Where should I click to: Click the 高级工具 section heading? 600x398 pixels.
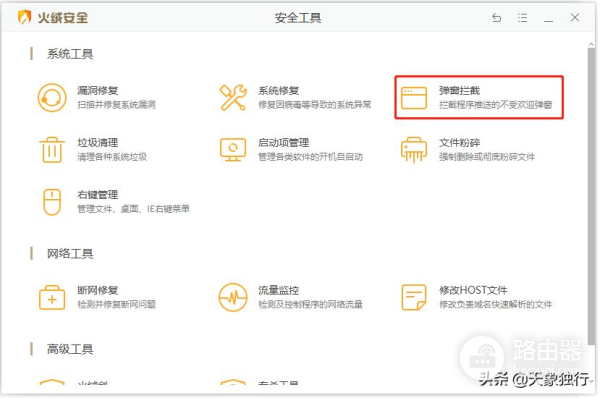coord(70,349)
